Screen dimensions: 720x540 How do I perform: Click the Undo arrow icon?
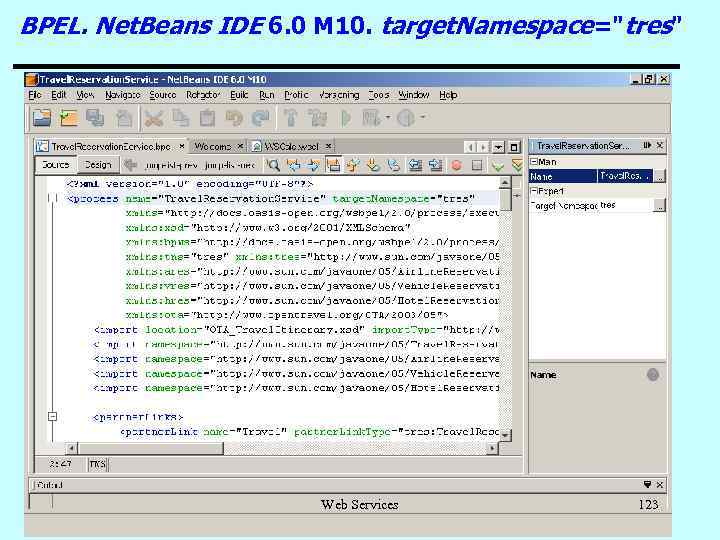pyautogui.click(x=234, y=118)
